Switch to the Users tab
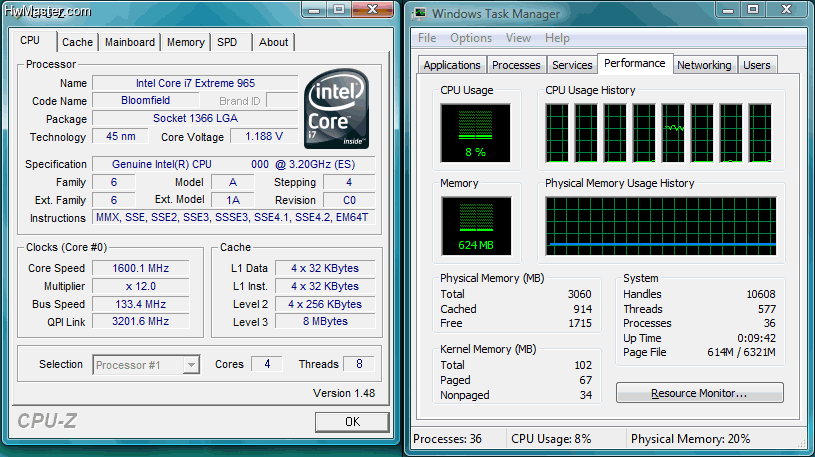Viewport: 815px width, 457px height. coord(757,65)
